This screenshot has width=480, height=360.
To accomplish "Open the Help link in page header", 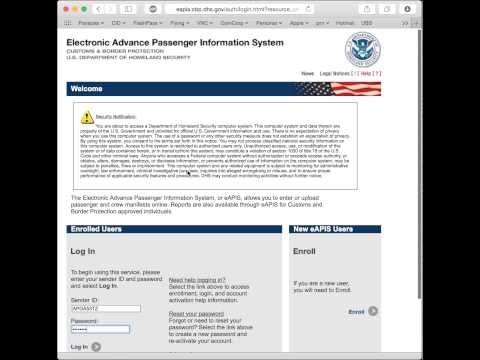I will coord(366,73).
